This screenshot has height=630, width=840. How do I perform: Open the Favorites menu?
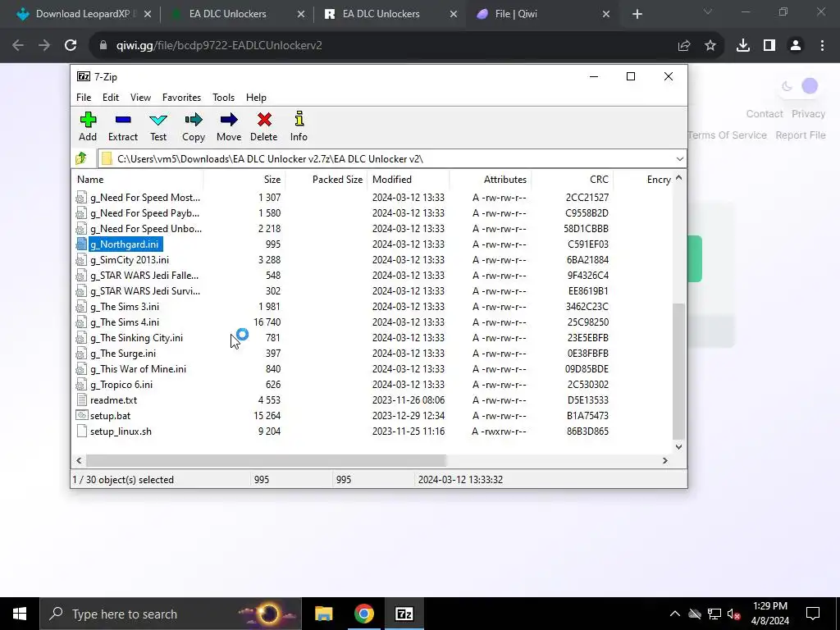tap(181, 98)
